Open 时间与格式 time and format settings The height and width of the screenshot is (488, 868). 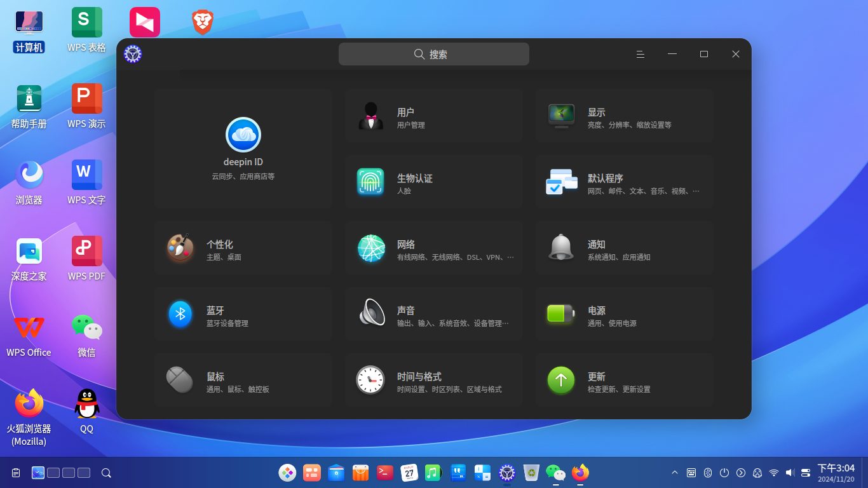click(x=434, y=380)
